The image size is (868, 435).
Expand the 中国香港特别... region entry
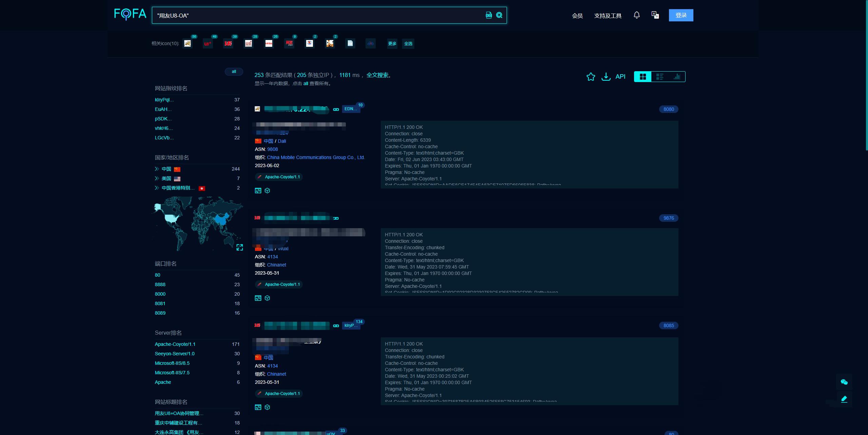pyautogui.click(x=157, y=188)
